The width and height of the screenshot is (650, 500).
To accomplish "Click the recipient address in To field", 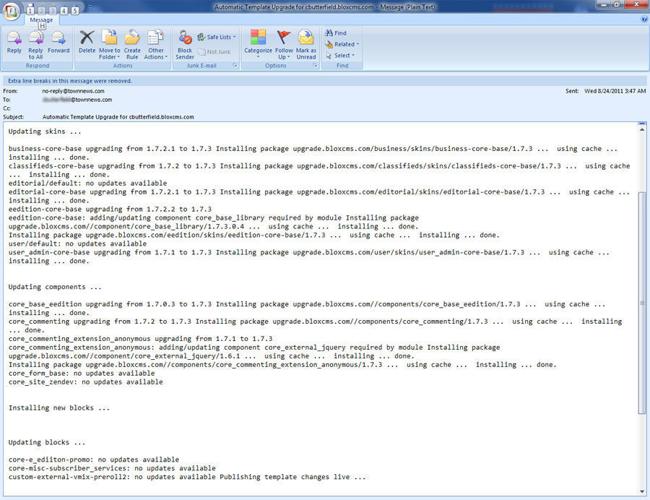I will pyautogui.click(x=77, y=100).
